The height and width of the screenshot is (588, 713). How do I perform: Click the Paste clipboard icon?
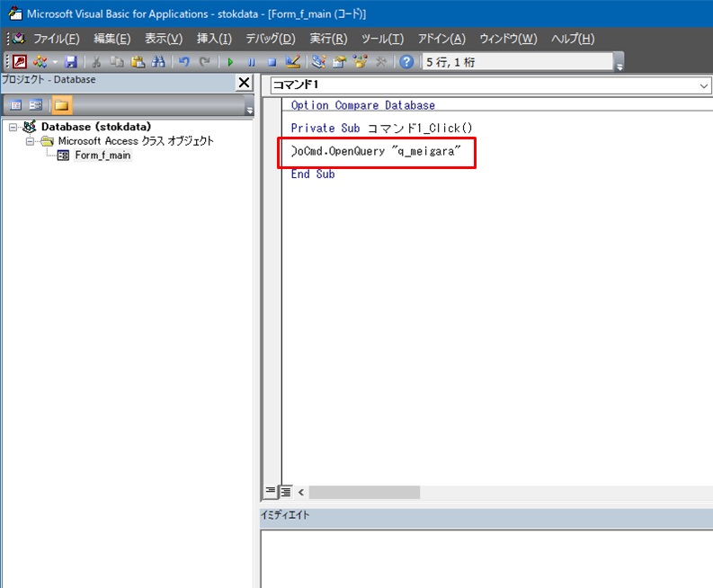[138, 61]
